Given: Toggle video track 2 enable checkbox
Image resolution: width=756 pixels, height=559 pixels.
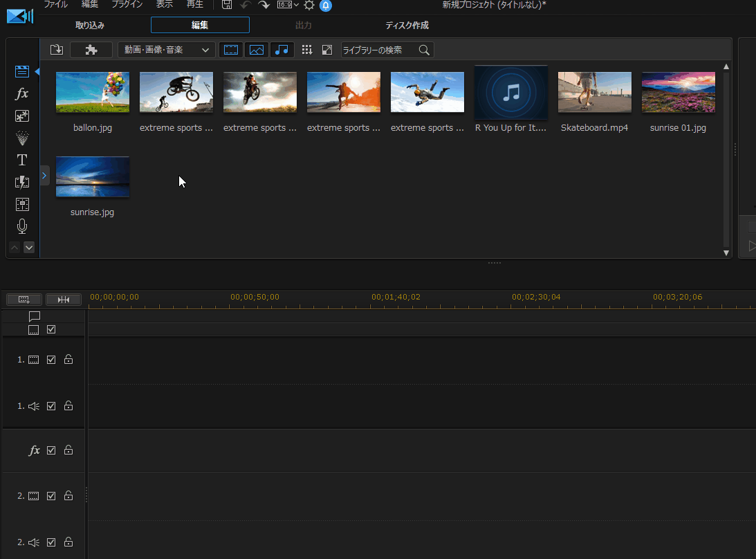Looking at the screenshot, I should click(51, 496).
